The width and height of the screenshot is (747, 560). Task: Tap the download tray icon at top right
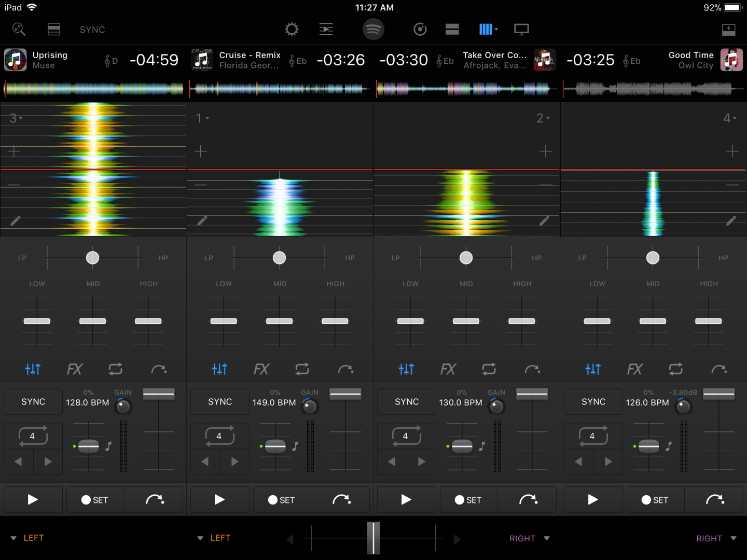pos(729,30)
